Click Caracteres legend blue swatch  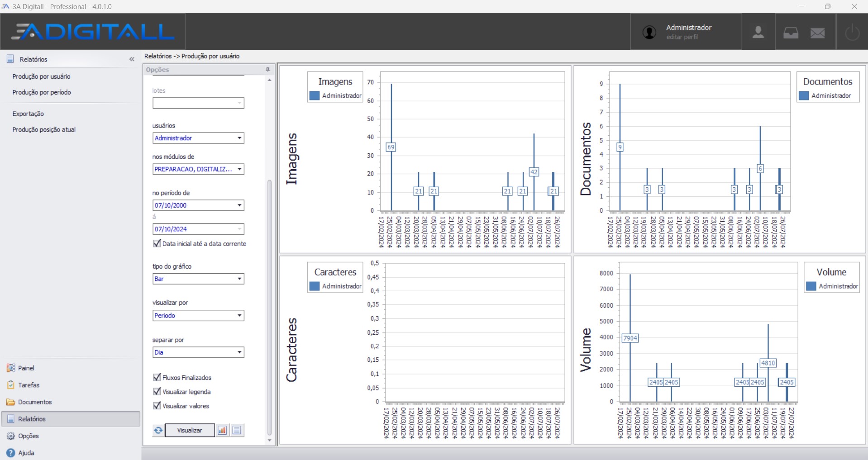315,286
